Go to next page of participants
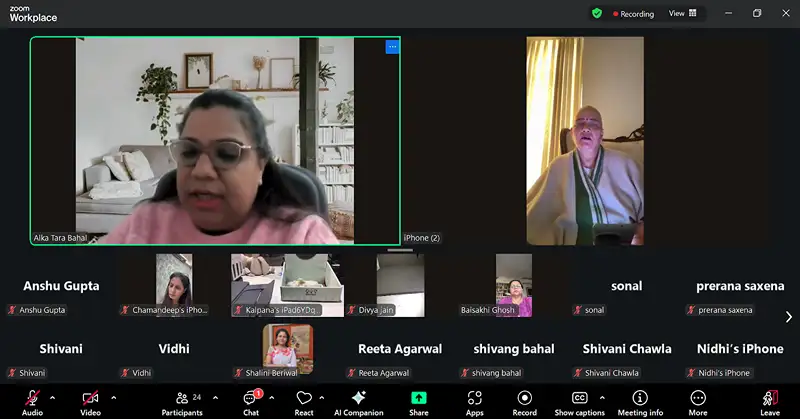The width and height of the screenshot is (800, 419). click(788, 317)
